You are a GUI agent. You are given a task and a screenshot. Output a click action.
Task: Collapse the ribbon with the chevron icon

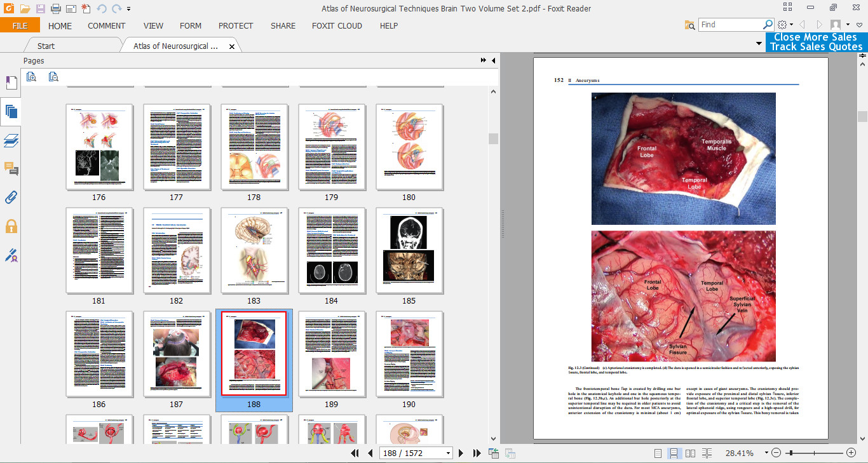pos(858,25)
